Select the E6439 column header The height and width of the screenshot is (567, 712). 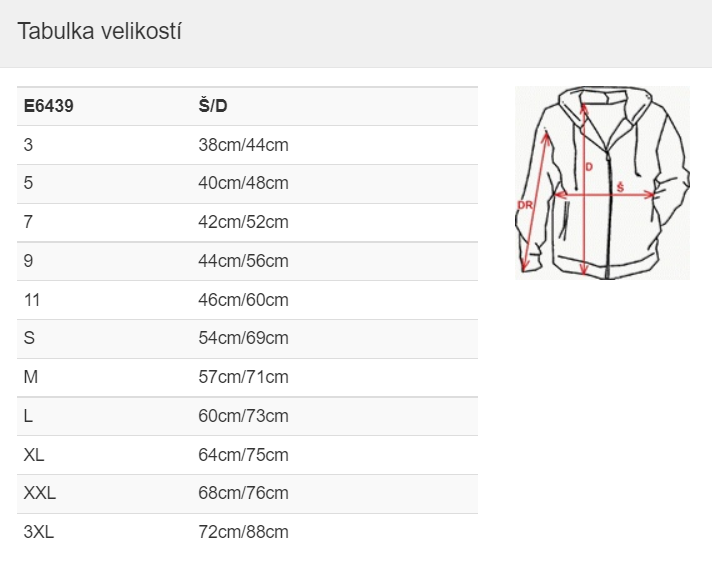(x=49, y=106)
